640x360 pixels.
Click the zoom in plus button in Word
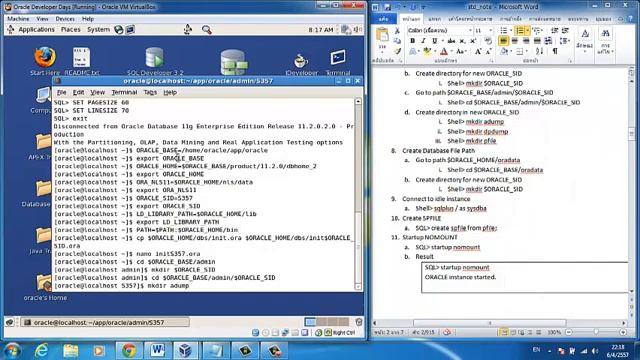(x=622, y=332)
